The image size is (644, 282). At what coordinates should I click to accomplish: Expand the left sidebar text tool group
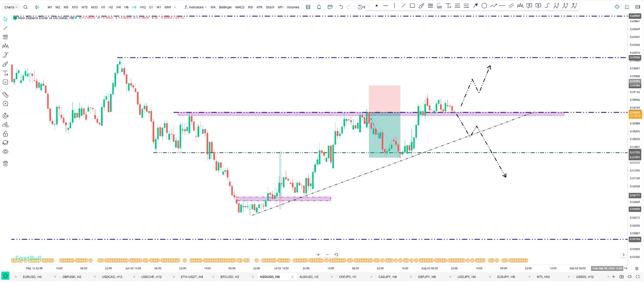(5, 73)
